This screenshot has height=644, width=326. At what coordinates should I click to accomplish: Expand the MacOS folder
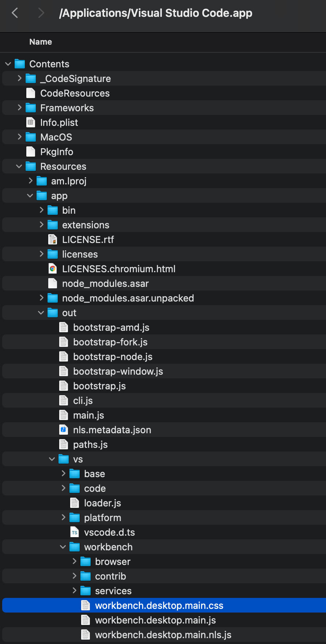pos(19,137)
